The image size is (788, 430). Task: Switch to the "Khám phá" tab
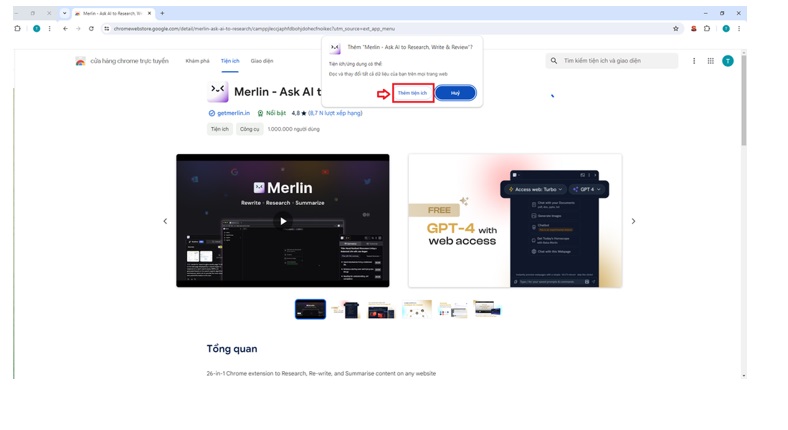pyautogui.click(x=197, y=61)
